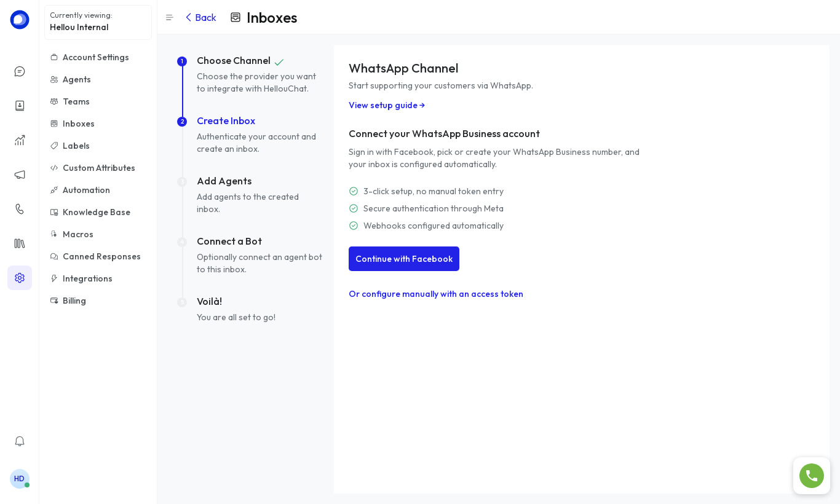Screen dimensions: 840x504
Task: Select the Add Agents wizard step
Action: (x=224, y=181)
